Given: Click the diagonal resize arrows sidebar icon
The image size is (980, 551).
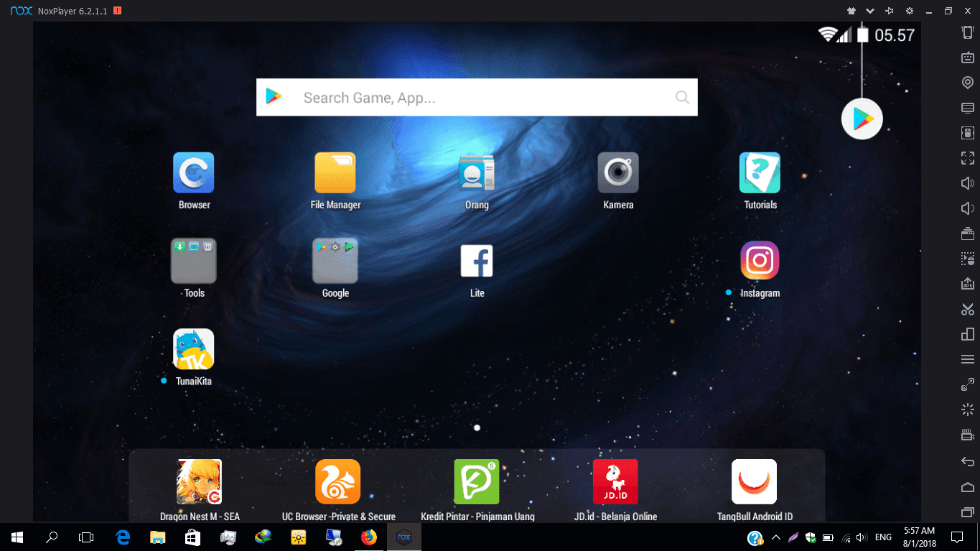Looking at the screenshot, I should click(967, 384).
